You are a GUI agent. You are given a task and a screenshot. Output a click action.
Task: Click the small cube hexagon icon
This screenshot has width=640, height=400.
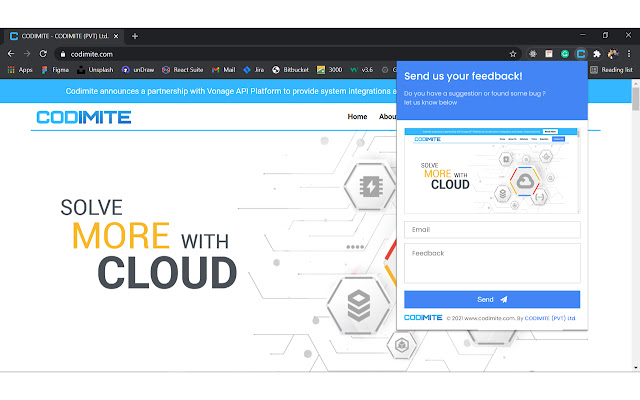point(402,345)
